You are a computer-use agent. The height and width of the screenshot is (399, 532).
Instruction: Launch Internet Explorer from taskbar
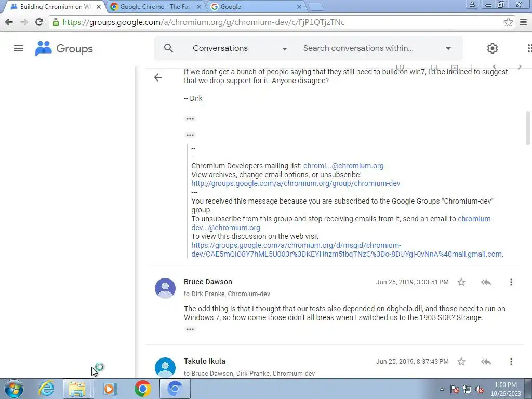[46, 389]
